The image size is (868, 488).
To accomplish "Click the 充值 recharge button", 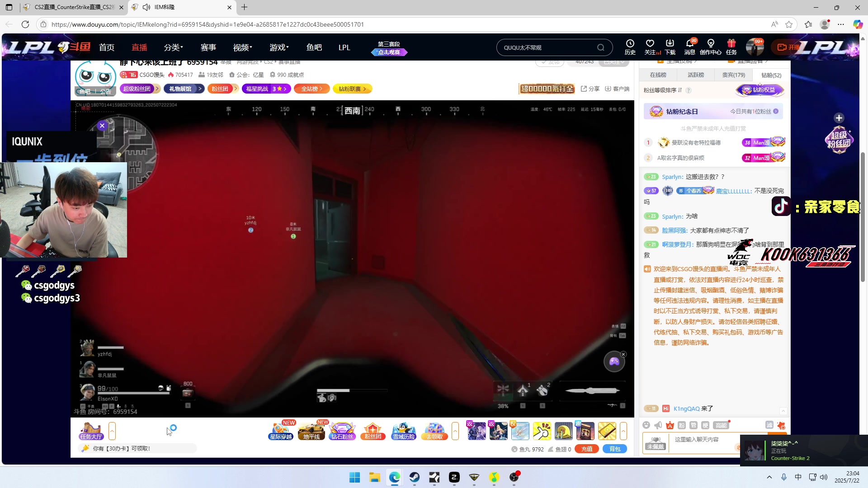I will [x=587, y=449].
